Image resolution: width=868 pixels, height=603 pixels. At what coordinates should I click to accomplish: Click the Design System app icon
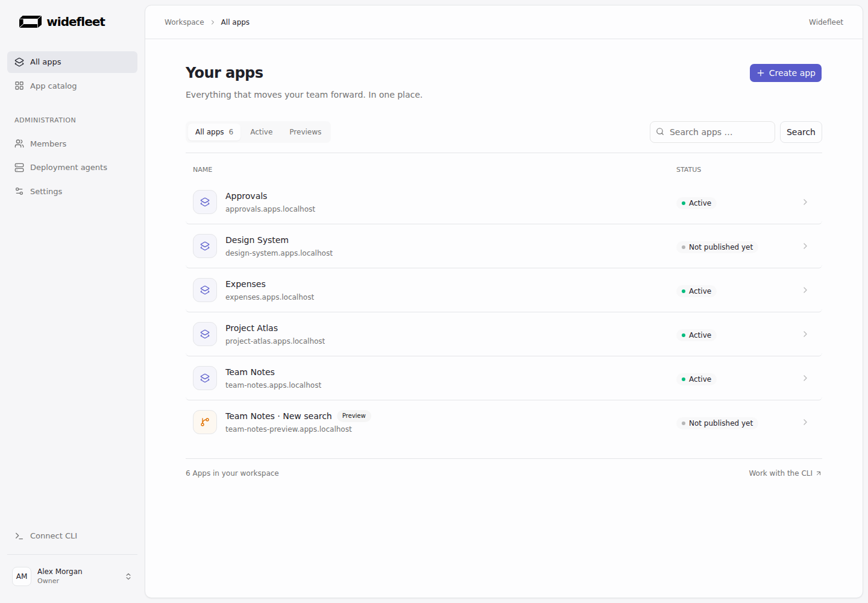(205, 246)
